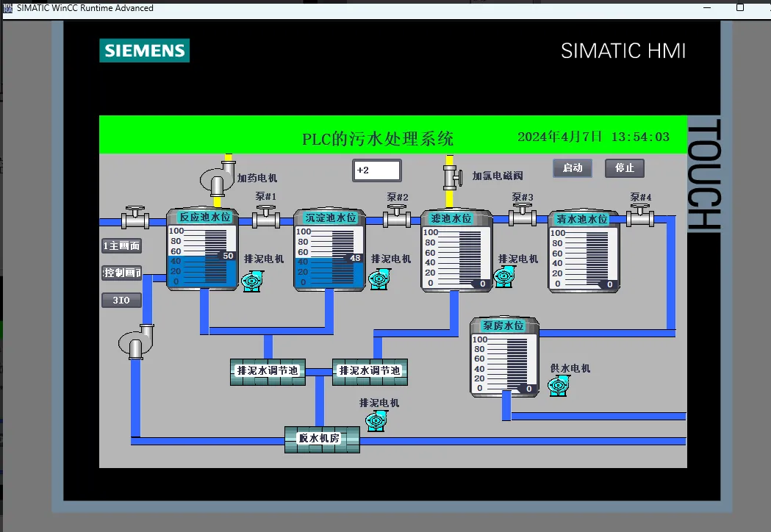Screen dimensions: 771x532
Task: Click the date 2024年4月7日
Action: pos(559,137)
